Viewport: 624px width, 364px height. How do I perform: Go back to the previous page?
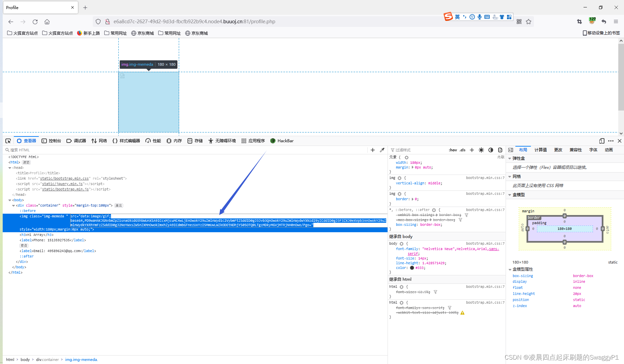[11, 22]
